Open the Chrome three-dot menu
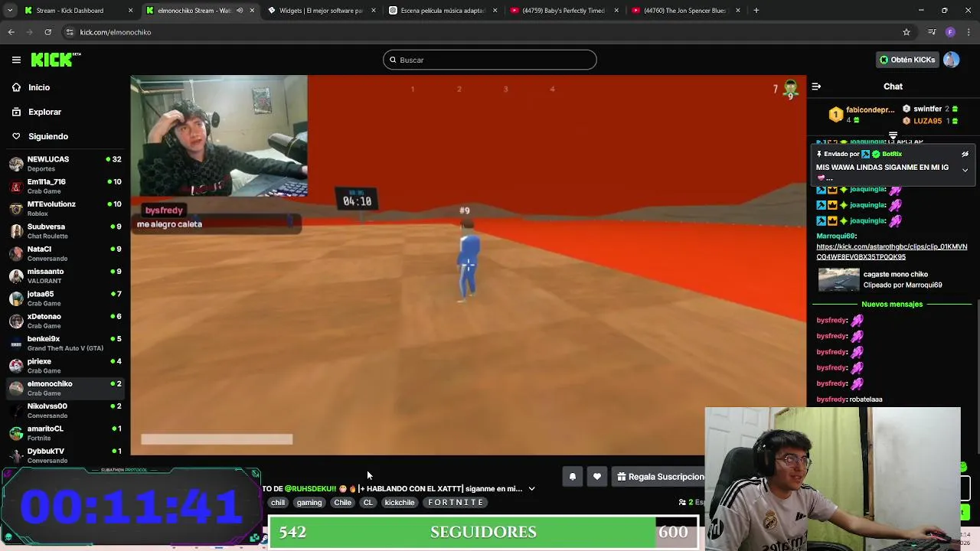 point(969,32)
